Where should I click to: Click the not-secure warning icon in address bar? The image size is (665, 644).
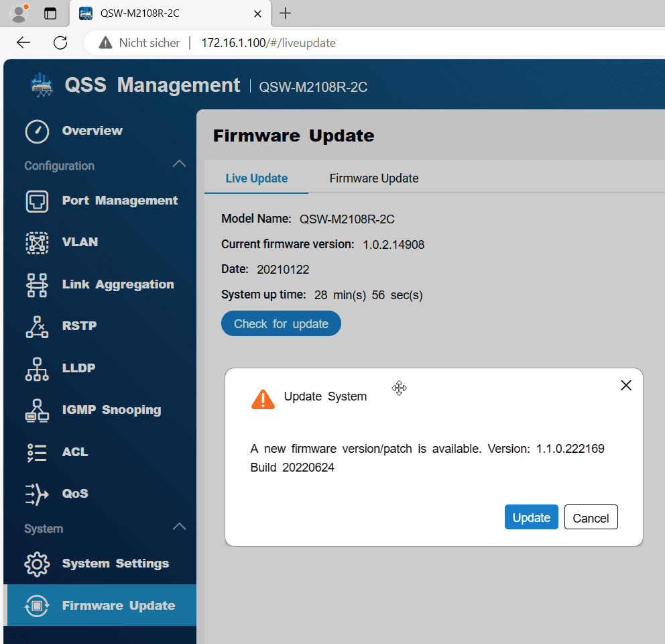[105, 42]
